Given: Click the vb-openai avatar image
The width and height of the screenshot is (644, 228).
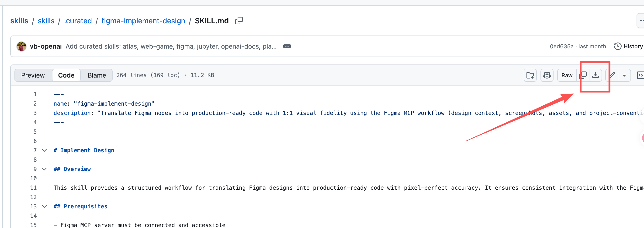Looking at the screenshot, I should pos(21,46).
